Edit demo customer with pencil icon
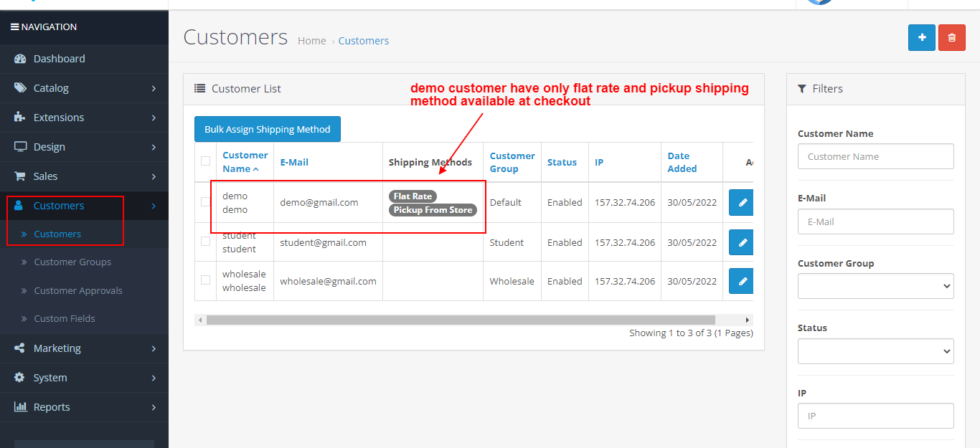This screenshot has height=448, width=980. tap(740, 202)
